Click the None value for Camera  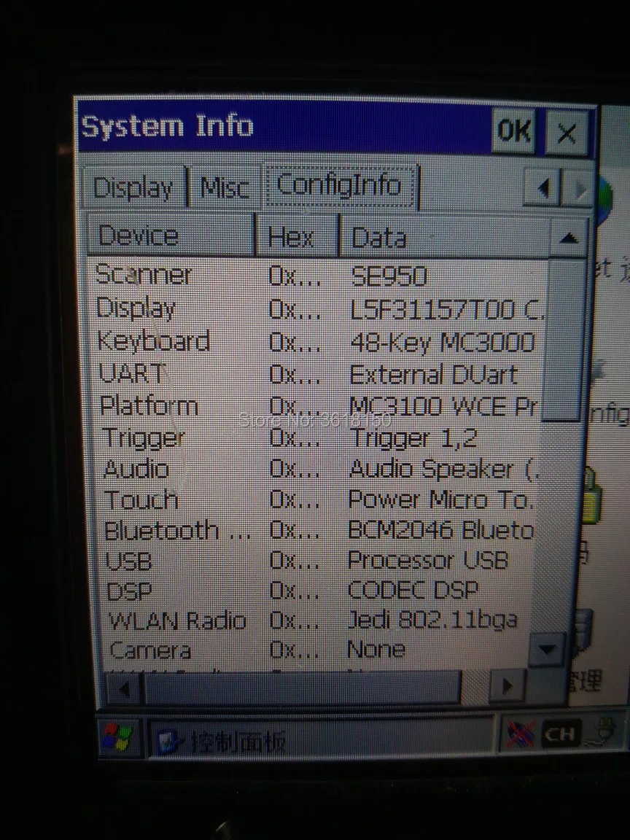click(x=376, y=649)
